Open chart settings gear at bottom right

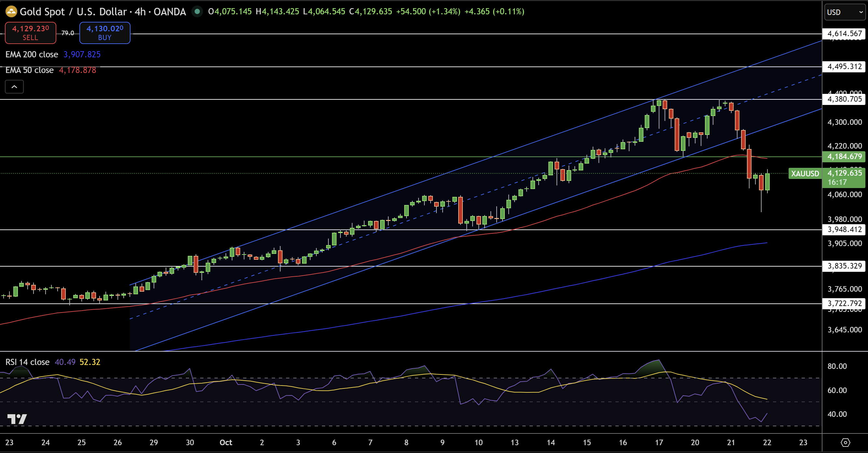pyautogui.click(x=845, y=442)
